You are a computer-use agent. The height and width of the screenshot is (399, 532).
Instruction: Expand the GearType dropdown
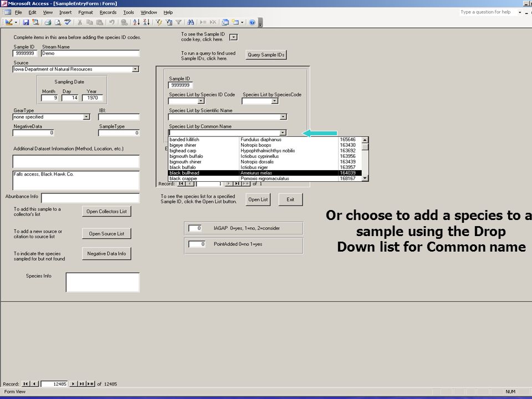86,117
